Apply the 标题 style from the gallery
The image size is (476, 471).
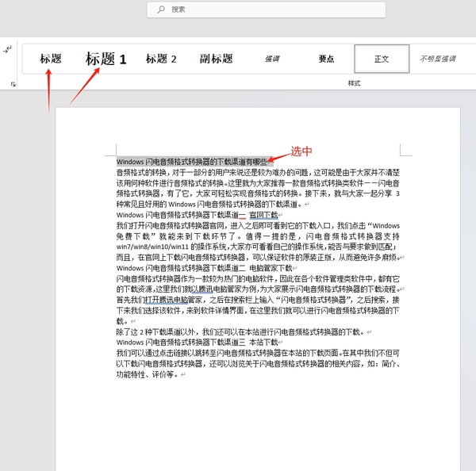(51, 59)
